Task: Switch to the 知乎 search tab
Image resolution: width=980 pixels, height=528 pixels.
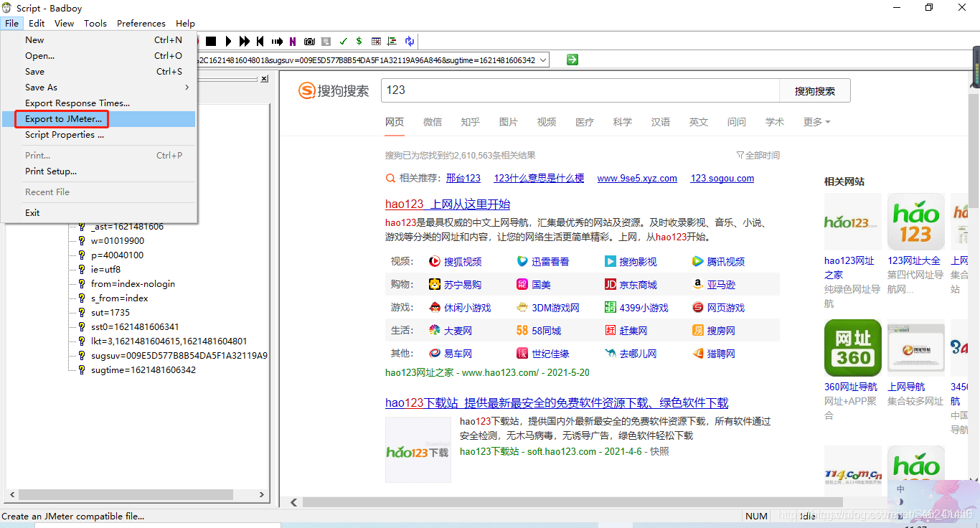Action: pos(471,122)
